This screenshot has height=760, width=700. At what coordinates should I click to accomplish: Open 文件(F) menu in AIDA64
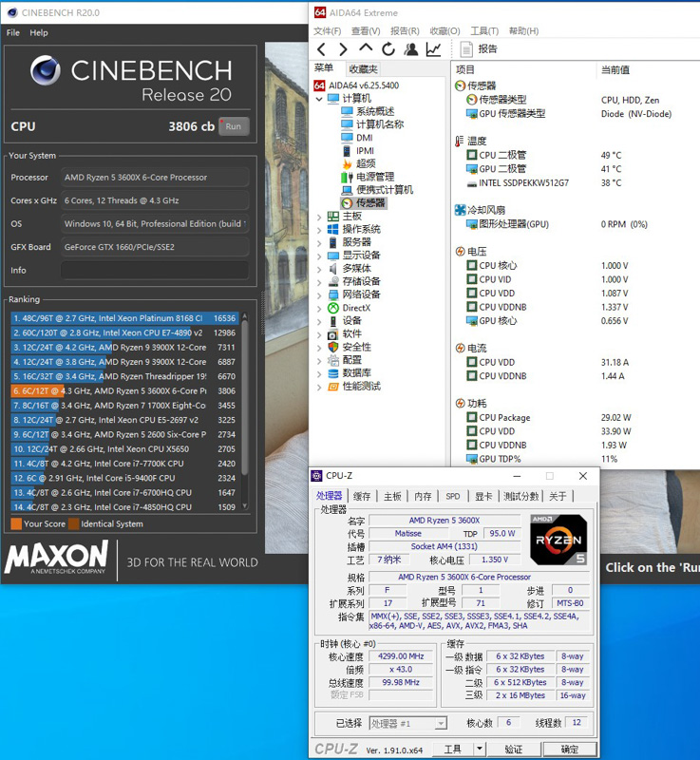point(327,31)
